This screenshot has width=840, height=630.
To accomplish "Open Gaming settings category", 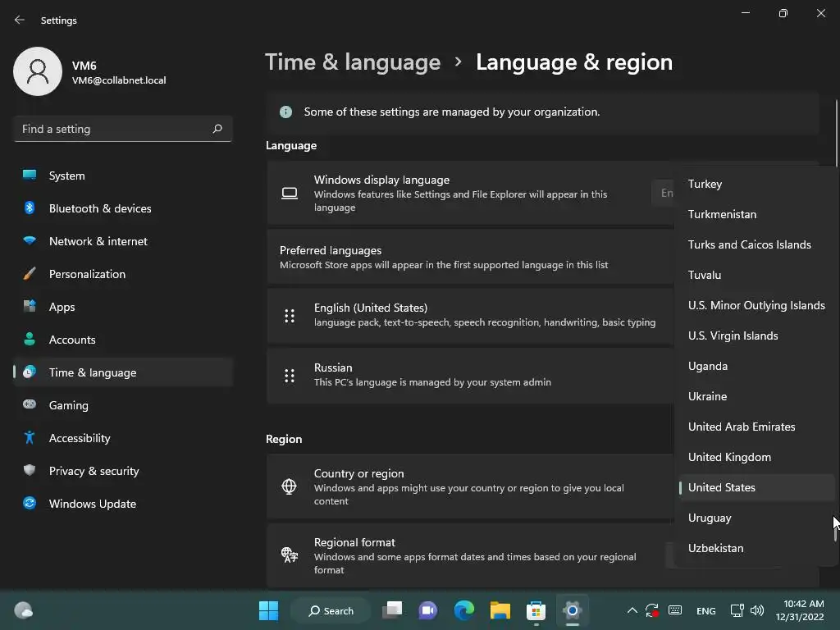I will [x=123, y=405].
